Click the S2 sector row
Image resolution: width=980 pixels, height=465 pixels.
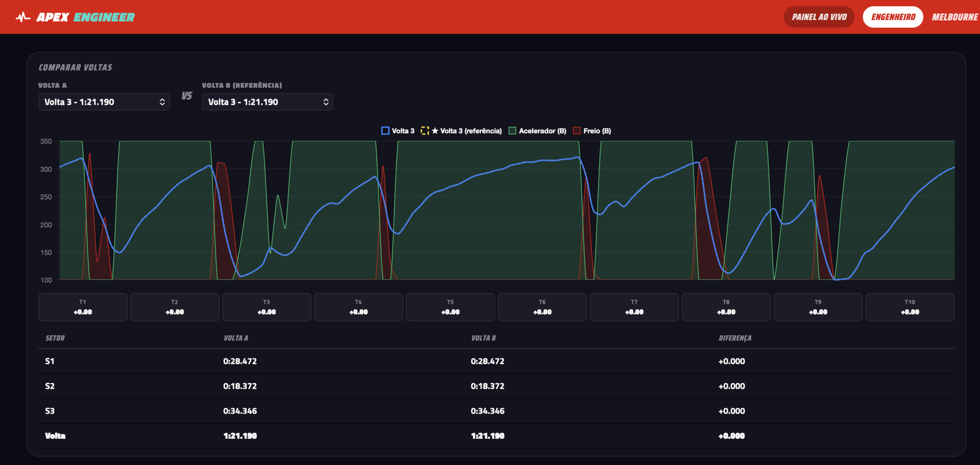[x=496, y=386]
